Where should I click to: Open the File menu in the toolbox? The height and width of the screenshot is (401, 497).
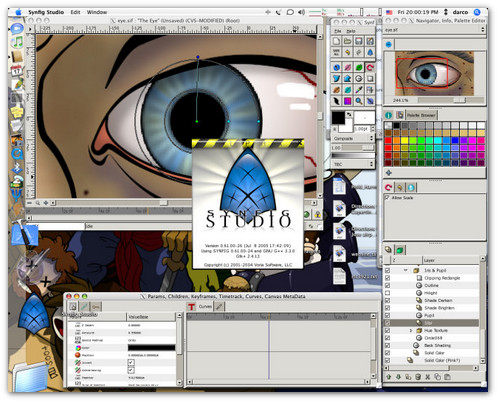click(338, 31)
